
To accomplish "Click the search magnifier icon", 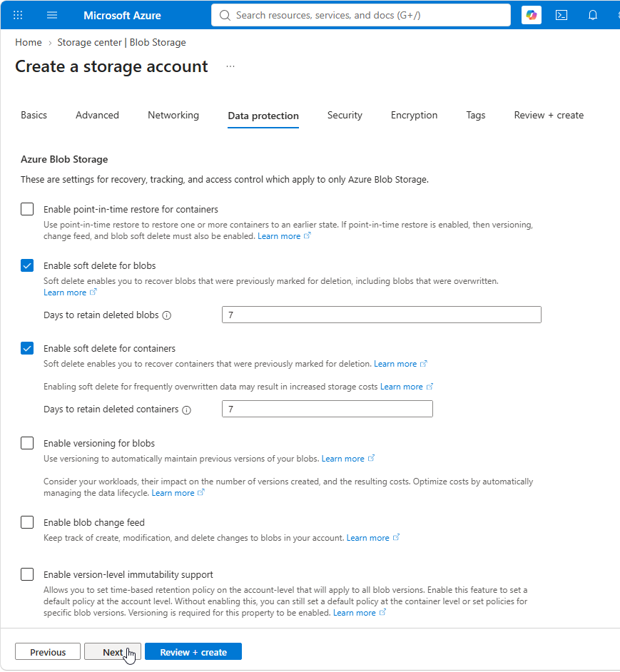I will click(225, 16).
